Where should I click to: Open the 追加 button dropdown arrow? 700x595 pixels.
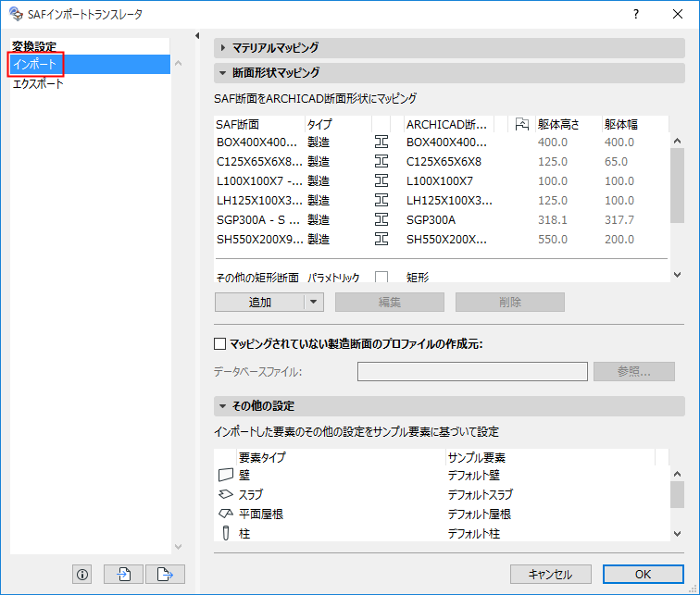(314, 302)
